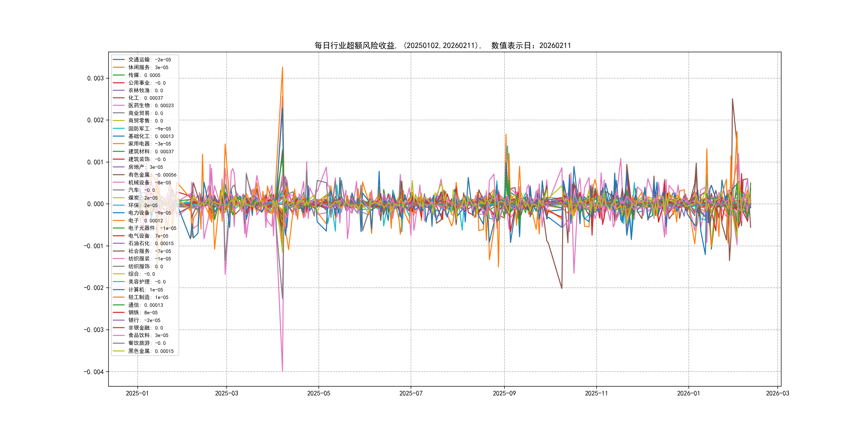The width and height of the screenshot is (868, 434).
Task: Click the 0.003 y-axis tick label
Action: (x=95, y=78)
